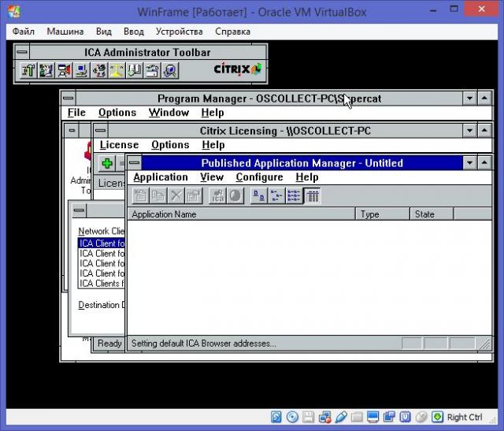
Task: Switch to large icons view in toolbar
Action: (259, 195)
